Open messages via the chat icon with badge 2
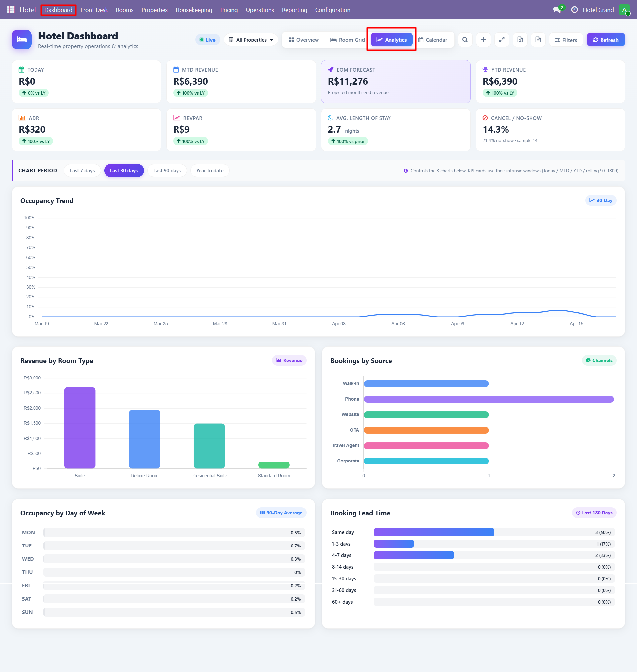 click(x=557, y=10)
